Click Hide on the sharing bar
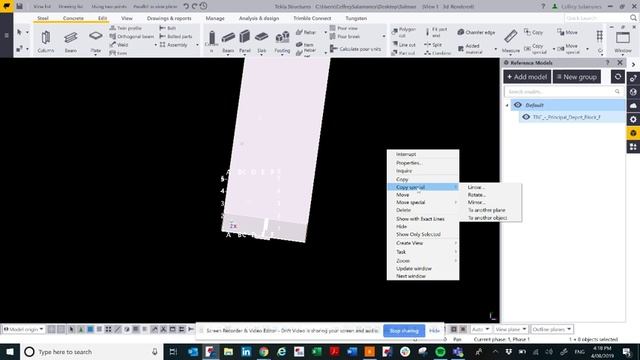The width and height of the screenshot is (640, 360). pyautogui.click(x=434, y=331)
